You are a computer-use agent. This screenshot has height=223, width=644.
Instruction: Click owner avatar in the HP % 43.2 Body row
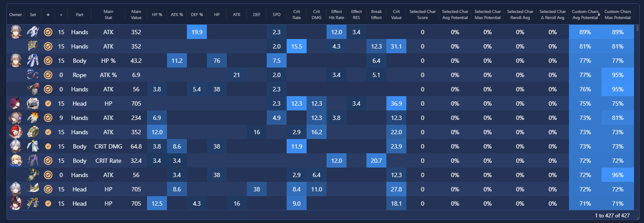coord(16,61)
